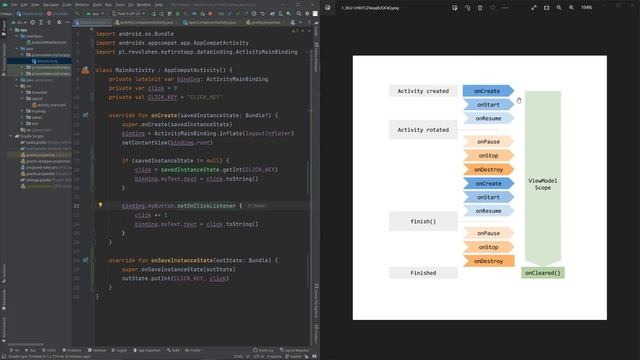Click the 4 spaces indent setting
Screen dimensions: 640x360
click(x=274, y=356)
